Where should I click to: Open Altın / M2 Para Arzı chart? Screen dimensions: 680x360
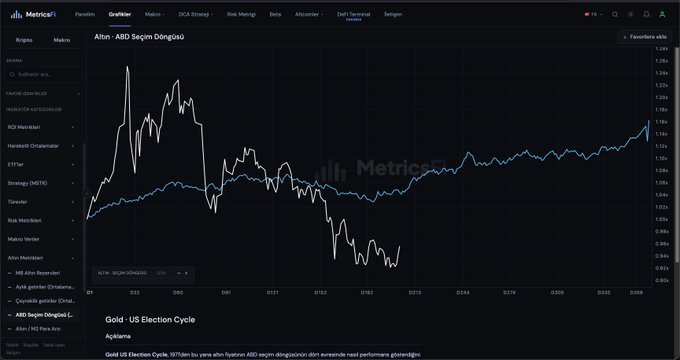point(38,329)
